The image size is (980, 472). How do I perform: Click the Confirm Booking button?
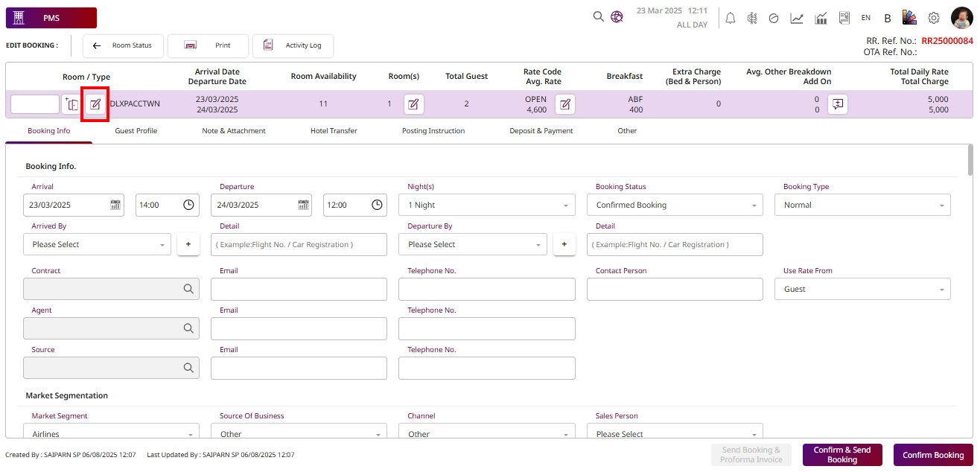(x=932, y=455)
